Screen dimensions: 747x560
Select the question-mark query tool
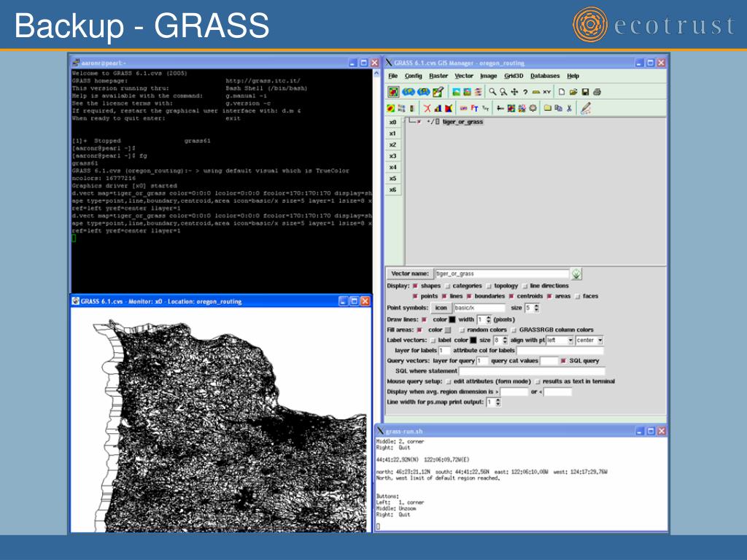(525, 92)
